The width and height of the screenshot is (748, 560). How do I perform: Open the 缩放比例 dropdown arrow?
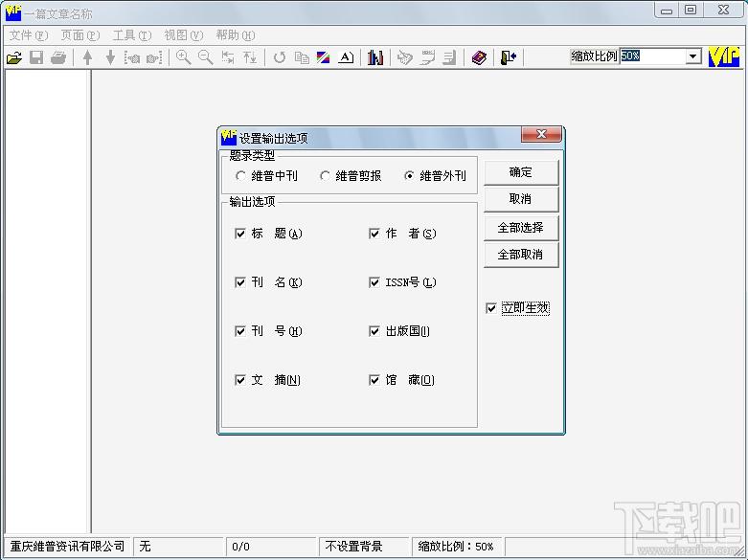[x=693, y=56]
